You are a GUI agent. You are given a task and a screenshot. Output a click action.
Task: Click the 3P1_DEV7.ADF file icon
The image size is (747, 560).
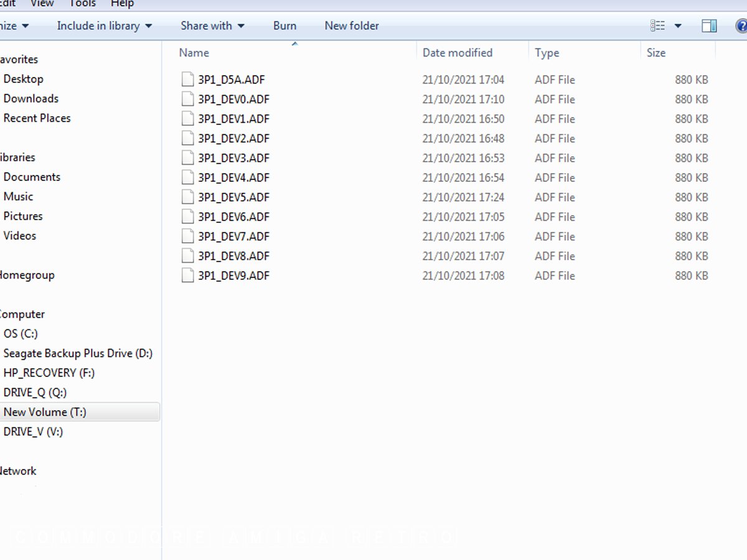pos(187,236)
